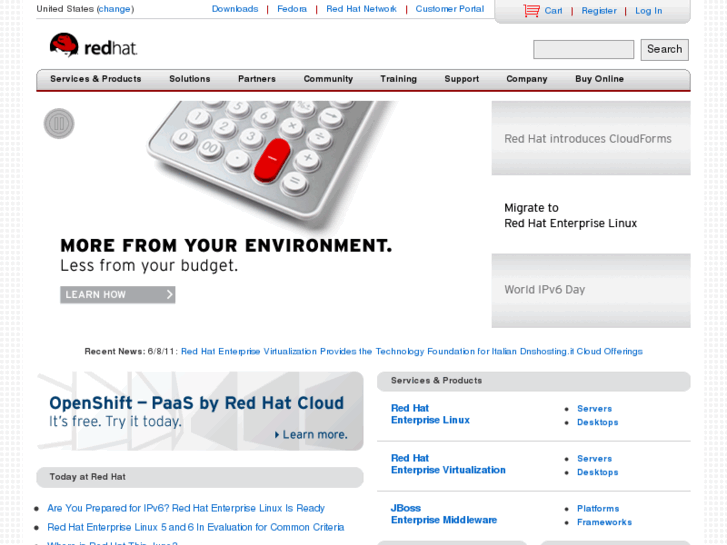Click the Register link
The width and height of the screenshot is (727, 545).
click(599, 11)
